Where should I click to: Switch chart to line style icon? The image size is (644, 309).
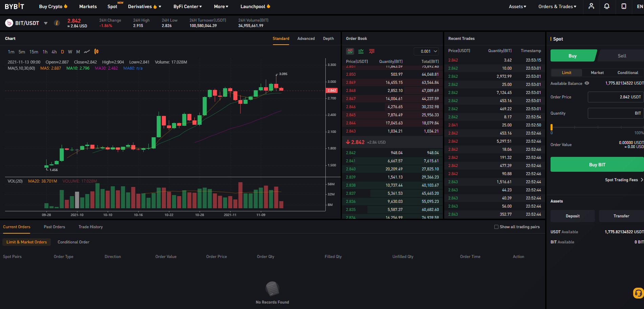pos(87,52)
